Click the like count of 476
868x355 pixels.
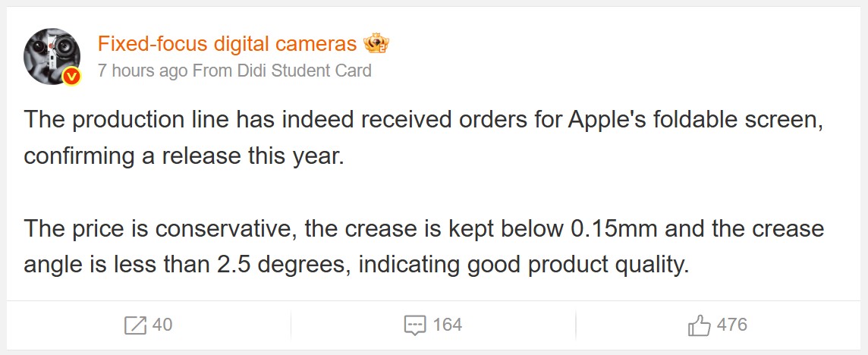point(731,325)
